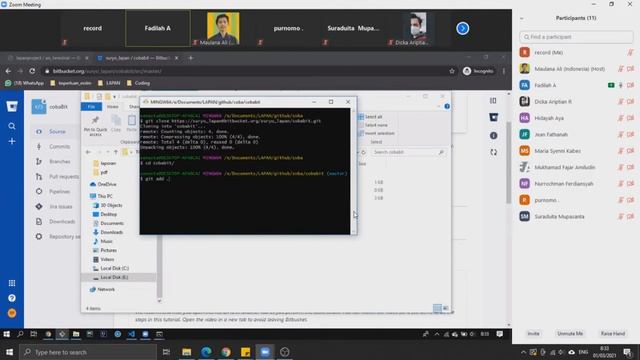Select participant Jean Fathanah
The image size is (640, 360).
point(576,134)
